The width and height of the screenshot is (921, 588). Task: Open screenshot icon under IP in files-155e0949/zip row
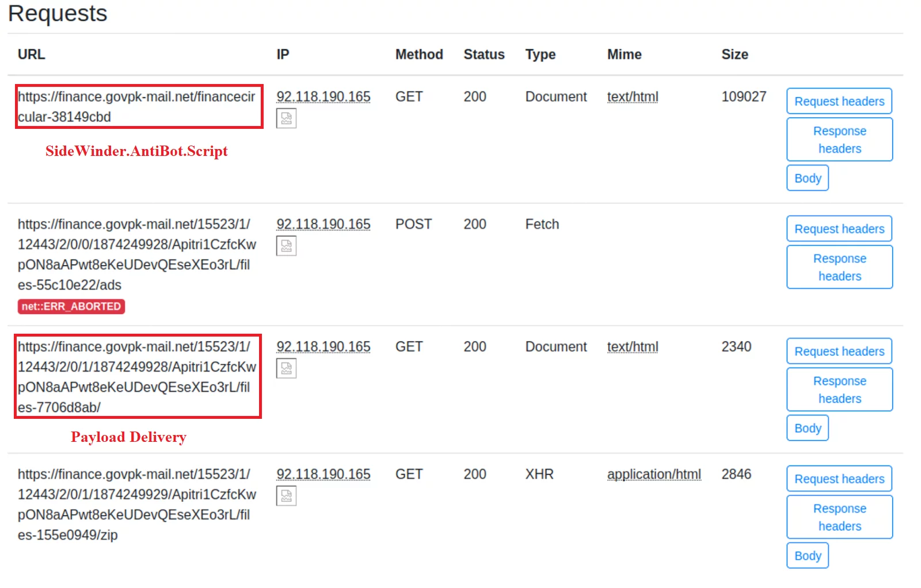pyautogui.click(x=286, y=496)
